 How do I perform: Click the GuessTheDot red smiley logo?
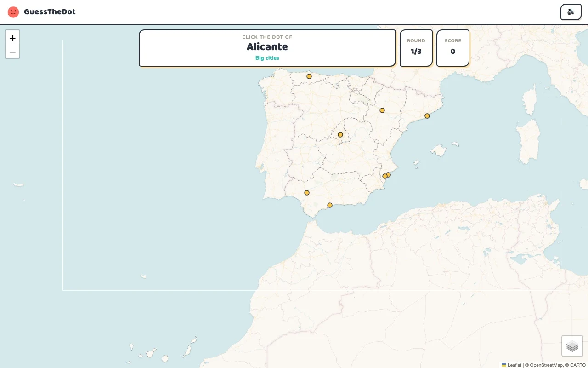(x=13, y=12)
